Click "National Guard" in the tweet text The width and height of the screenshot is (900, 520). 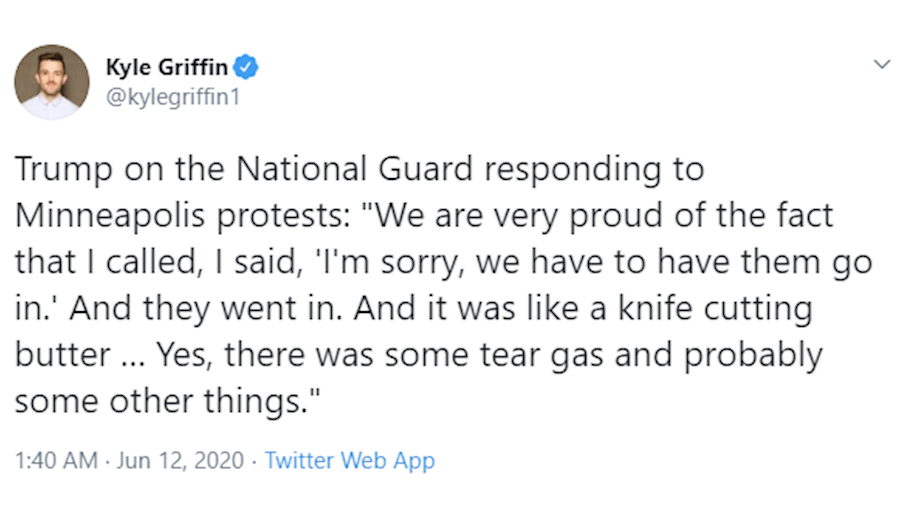coord(353,169)
